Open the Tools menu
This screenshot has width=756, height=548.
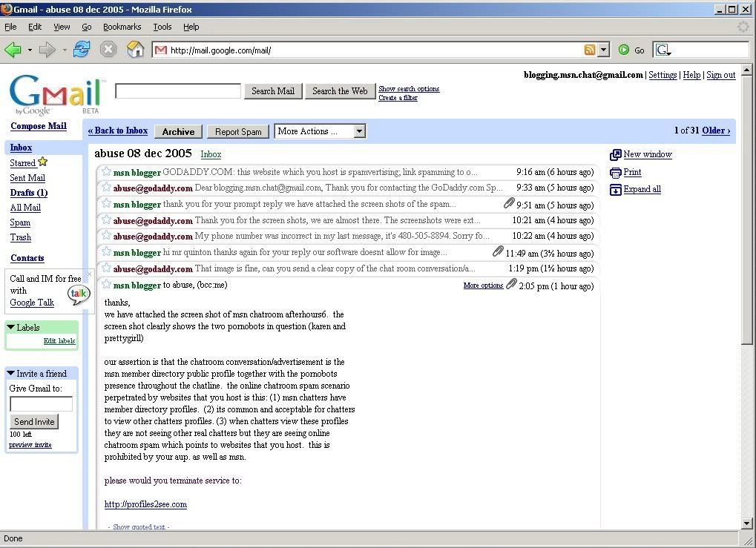pyautogui.click(x=162, y=27)
